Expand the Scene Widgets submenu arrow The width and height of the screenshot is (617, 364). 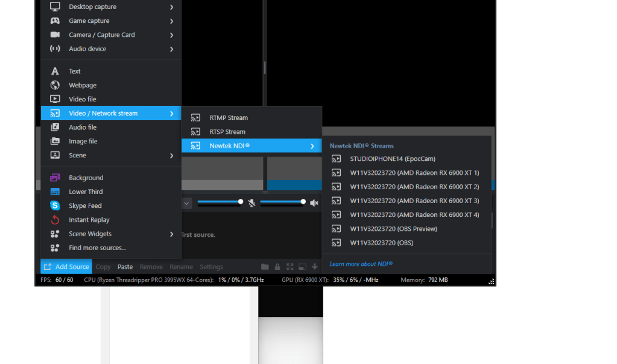pos(171,234)
